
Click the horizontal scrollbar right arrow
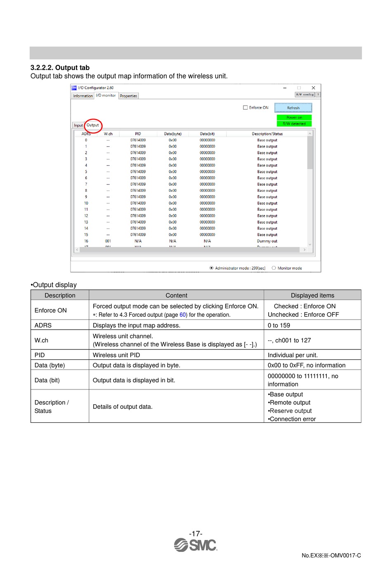(x=305, y=250)
